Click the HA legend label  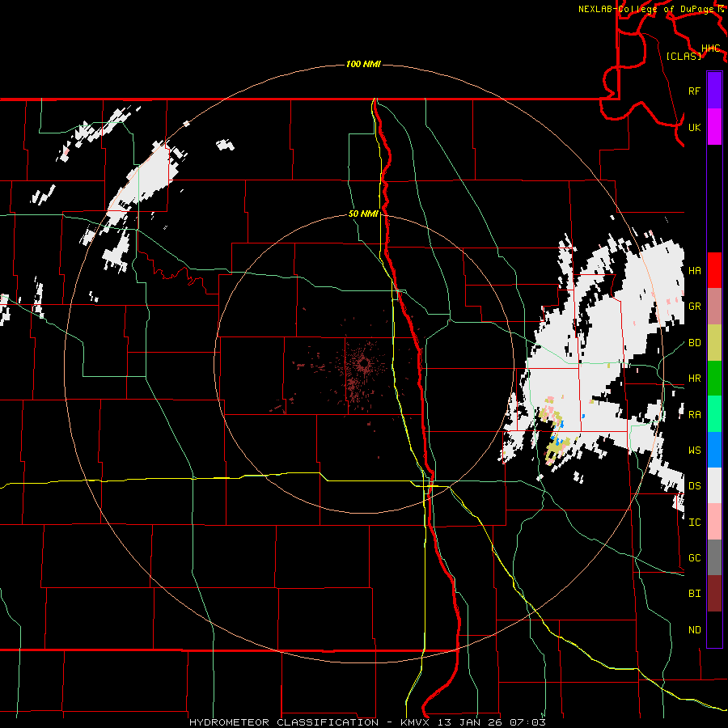(x=694, y=270)
